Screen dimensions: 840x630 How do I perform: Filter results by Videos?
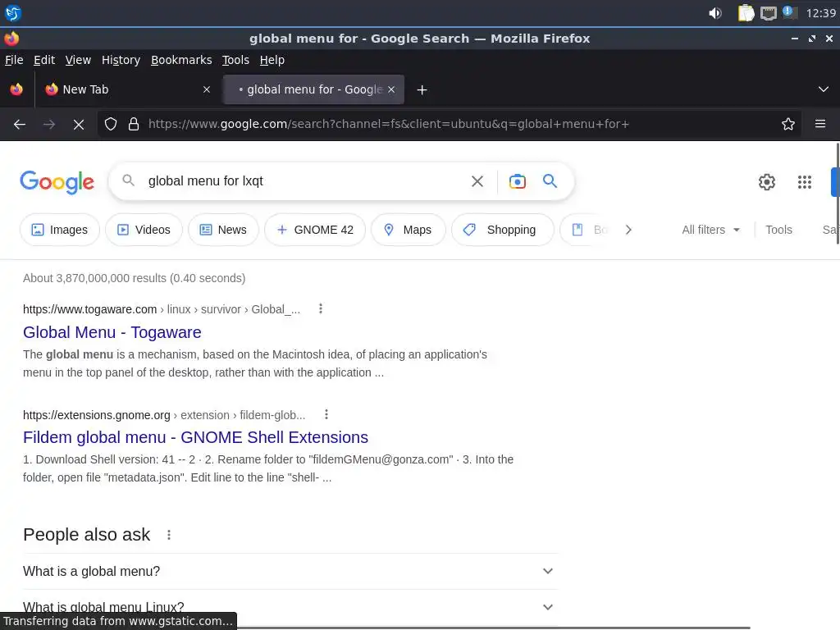click(x=144, y=230)
